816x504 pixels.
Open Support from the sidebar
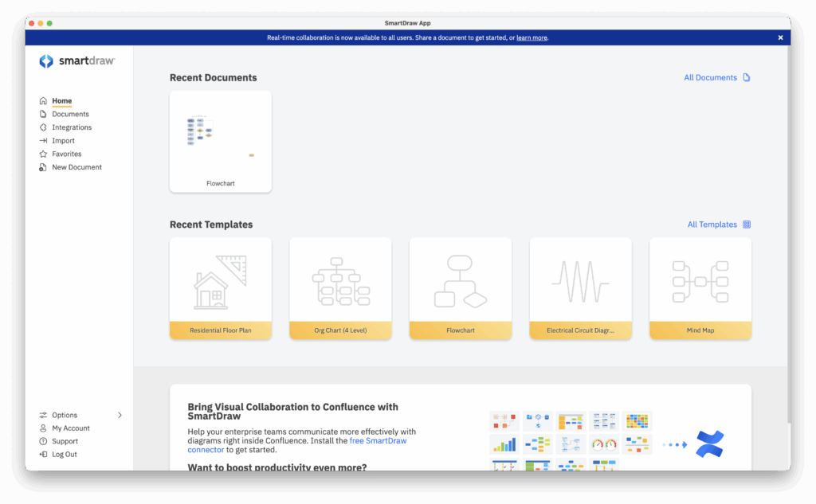pyautogui.click(x=65, y=441)
